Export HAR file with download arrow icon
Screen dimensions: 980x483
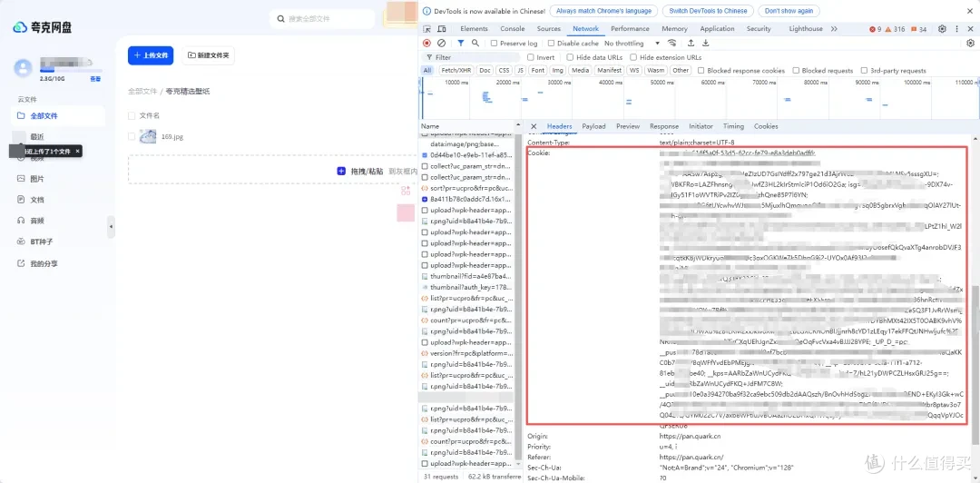(706, 44)
